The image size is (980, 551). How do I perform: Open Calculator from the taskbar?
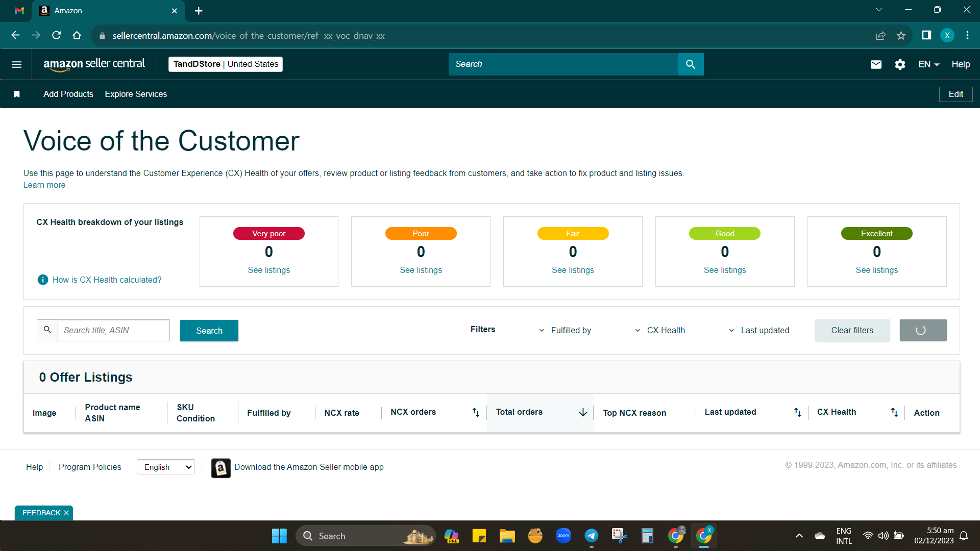pyautogui.click(x=647, y=536)
